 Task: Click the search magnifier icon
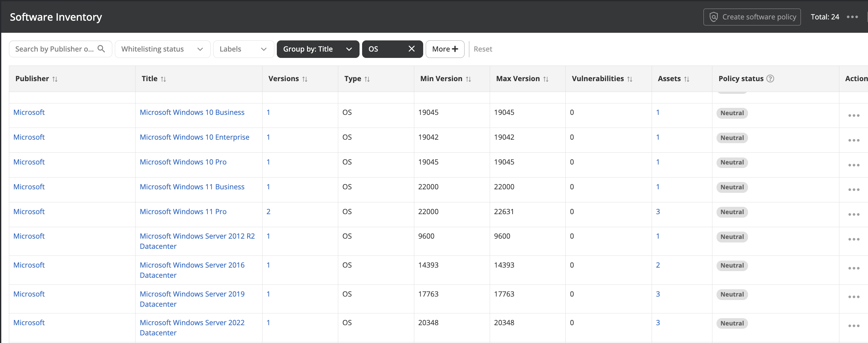(x=101, y=49)
